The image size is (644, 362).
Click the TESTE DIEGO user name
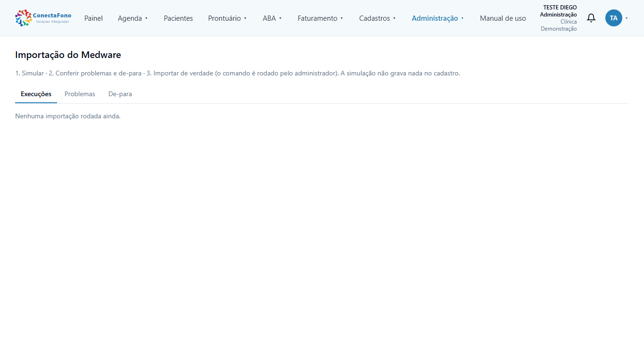pos(560,8)
